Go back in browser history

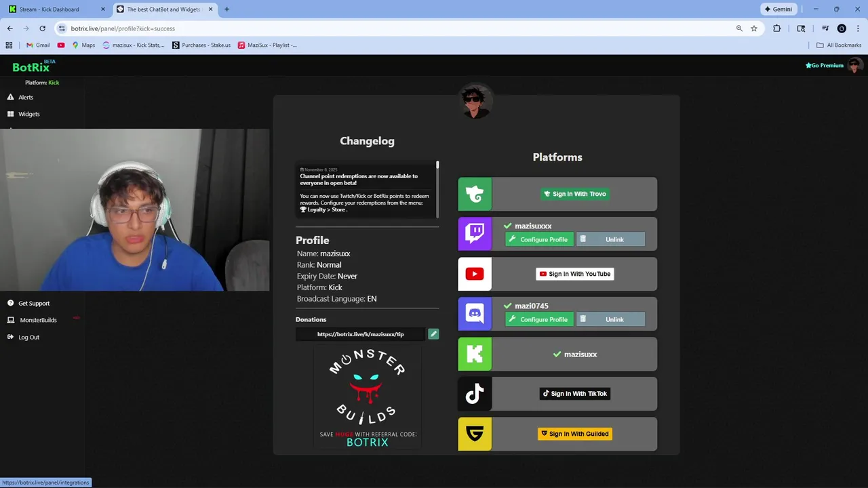(9, 28)
